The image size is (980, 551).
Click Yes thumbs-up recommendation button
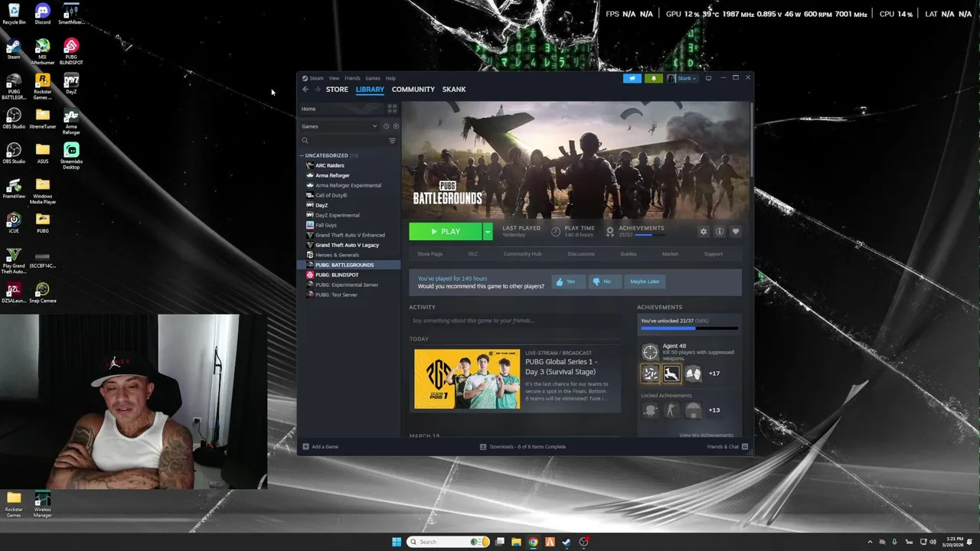[x=567, y=282]
